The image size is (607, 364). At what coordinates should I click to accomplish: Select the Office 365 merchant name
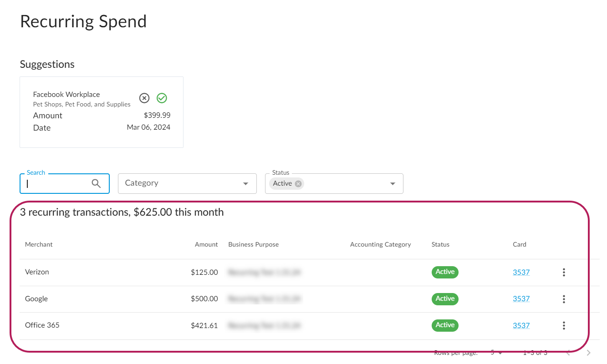tap(42, 325)
